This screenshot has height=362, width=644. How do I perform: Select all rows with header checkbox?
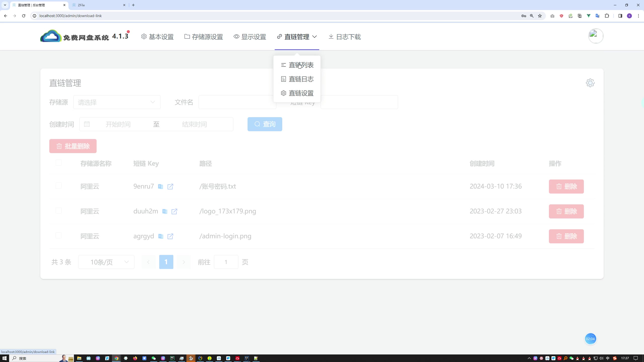(x=59, y=163)
